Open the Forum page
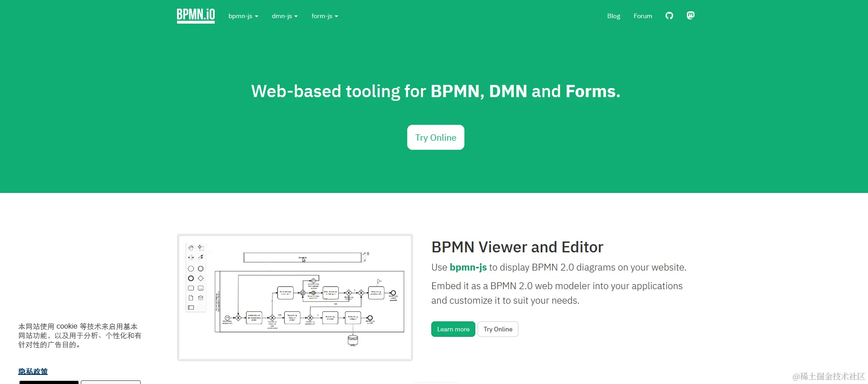 pyautogui.click(x=643, y=16)
